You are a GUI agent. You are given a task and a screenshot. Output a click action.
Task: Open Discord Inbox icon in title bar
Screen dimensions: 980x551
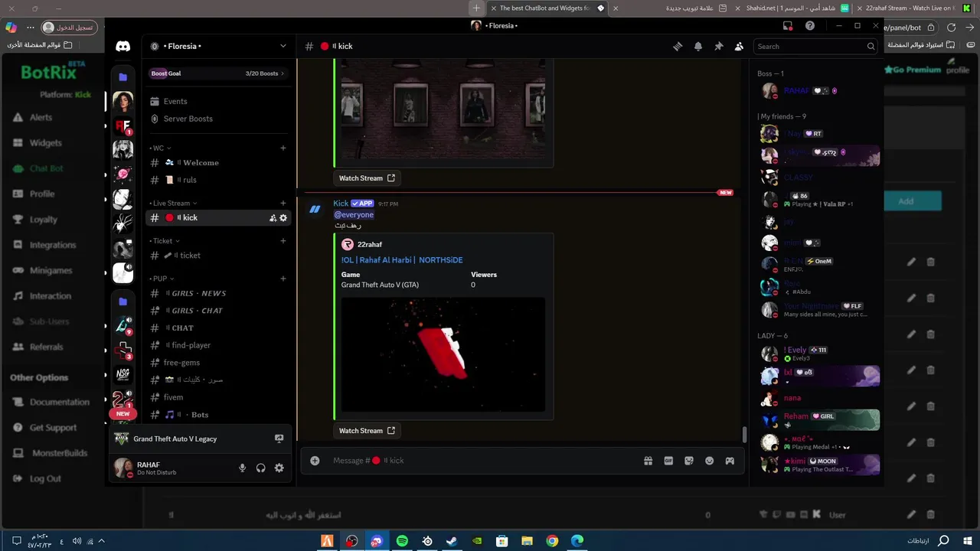(788, 25)
